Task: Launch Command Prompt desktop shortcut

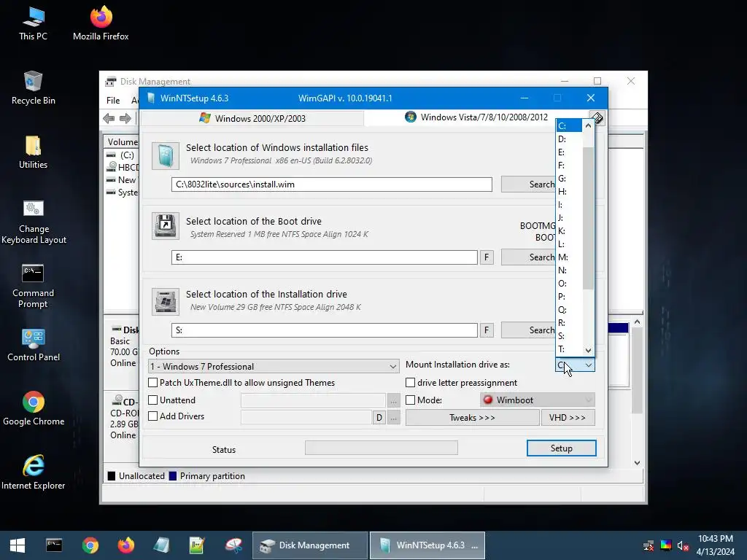Action: [33, 286]
